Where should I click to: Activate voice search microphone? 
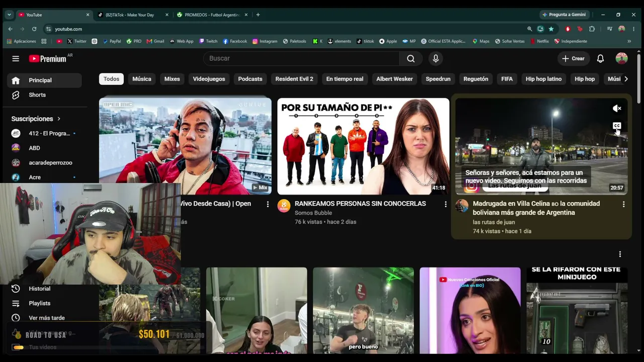(x=436, y=58)
